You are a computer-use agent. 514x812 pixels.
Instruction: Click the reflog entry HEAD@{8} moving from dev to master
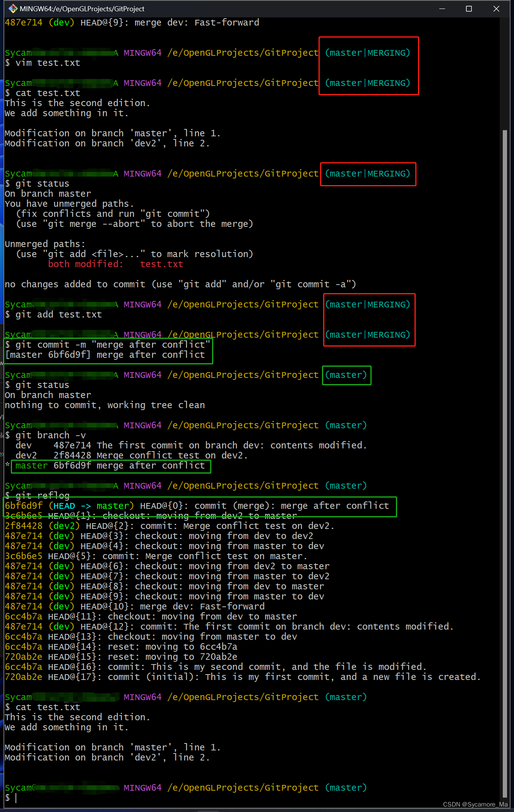click(x=164, y=586)
